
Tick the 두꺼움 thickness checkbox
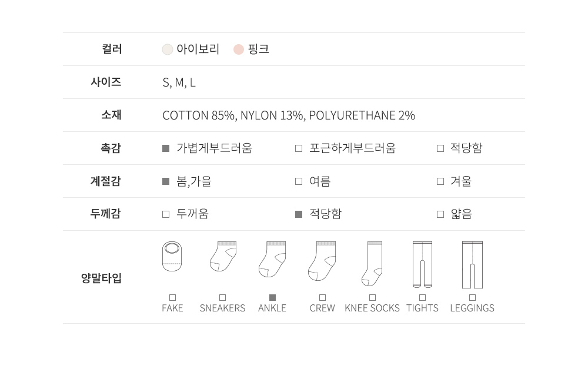[x=166, y=214]
